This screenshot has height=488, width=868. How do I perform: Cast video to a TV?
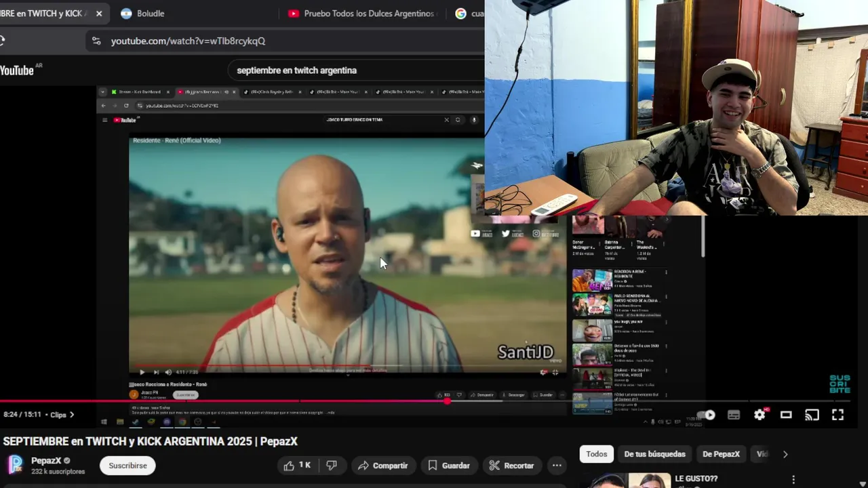coord(812,415)
